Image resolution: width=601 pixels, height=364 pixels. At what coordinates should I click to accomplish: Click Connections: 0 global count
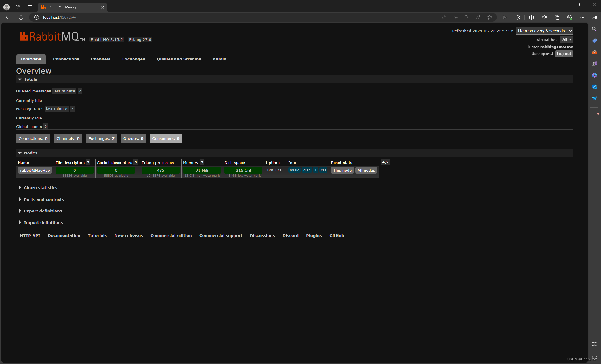33,138
